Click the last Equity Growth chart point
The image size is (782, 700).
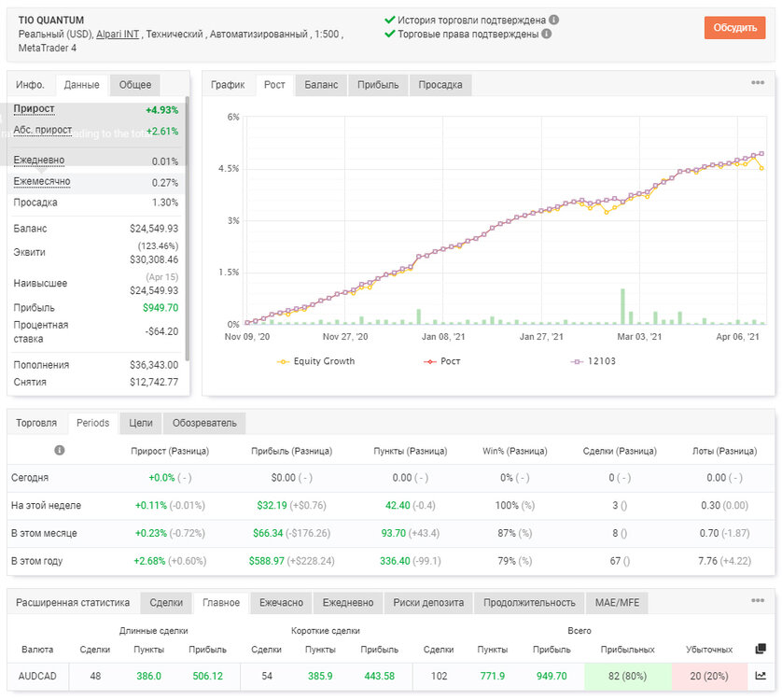(x=761, y=168)
